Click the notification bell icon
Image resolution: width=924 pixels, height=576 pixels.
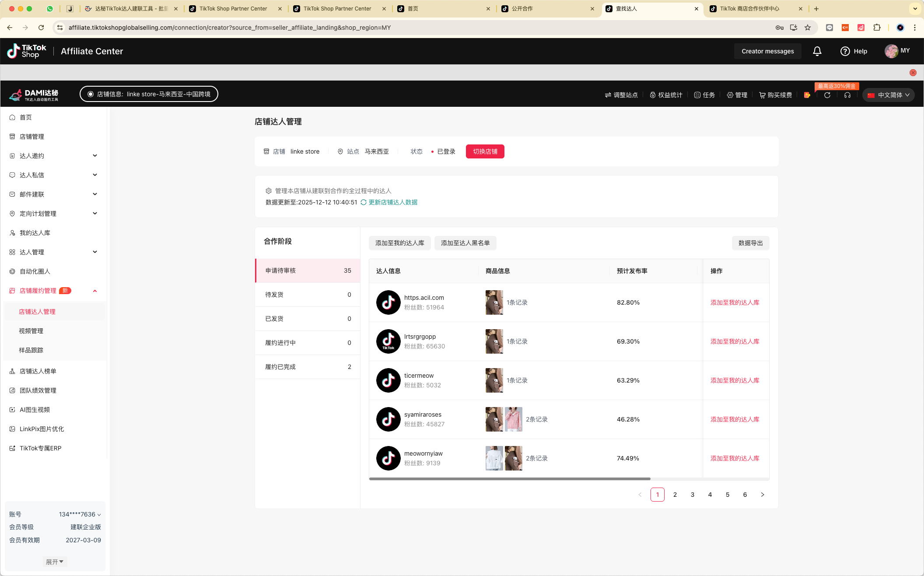point(817,51)
